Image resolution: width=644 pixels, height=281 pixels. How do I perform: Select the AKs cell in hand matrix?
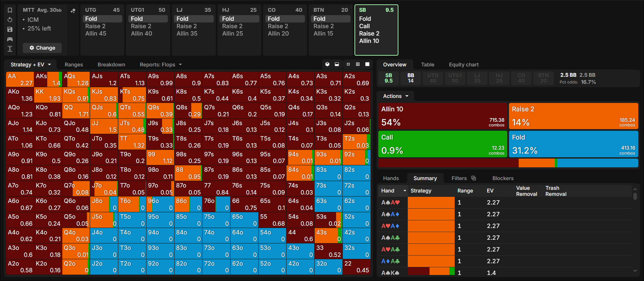[48, 79]
